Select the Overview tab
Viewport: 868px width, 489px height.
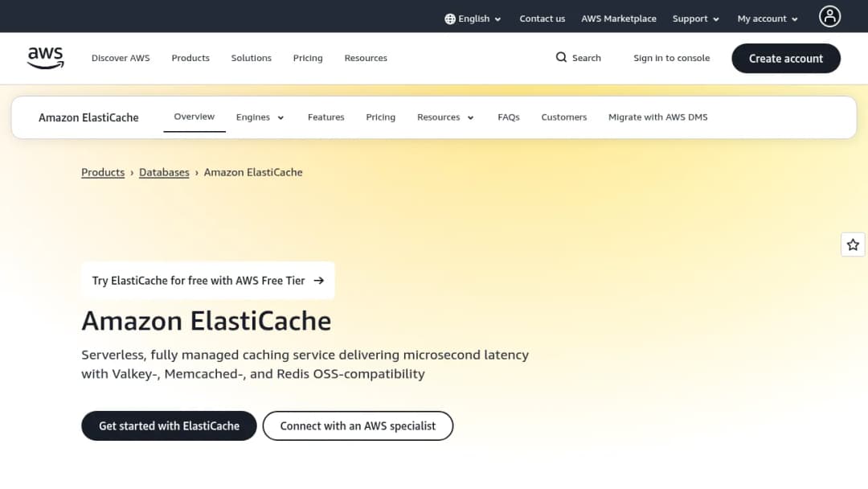point(194,117)
